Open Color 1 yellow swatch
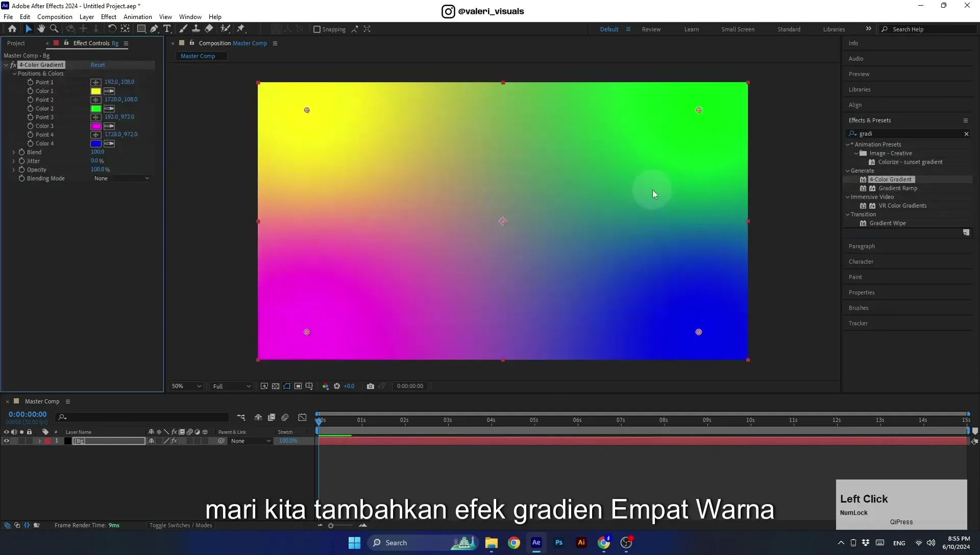The image size is (980, 555). [x=96, y=91]
